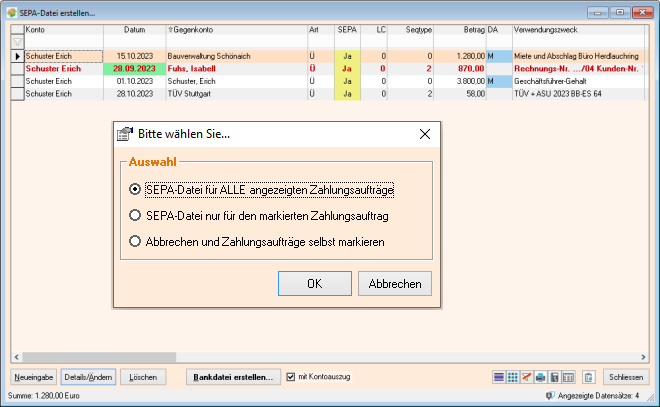This screenshot has height=407, width=660.
Task: Sort by the Gegenkonto column header
Action: tap(237, 30)
